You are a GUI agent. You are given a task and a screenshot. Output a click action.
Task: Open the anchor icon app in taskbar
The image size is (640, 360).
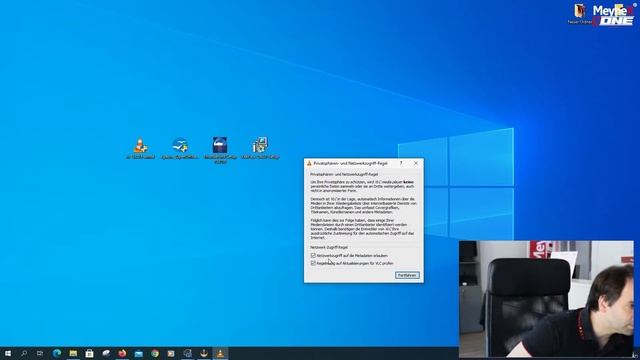(x=204, y=353)
